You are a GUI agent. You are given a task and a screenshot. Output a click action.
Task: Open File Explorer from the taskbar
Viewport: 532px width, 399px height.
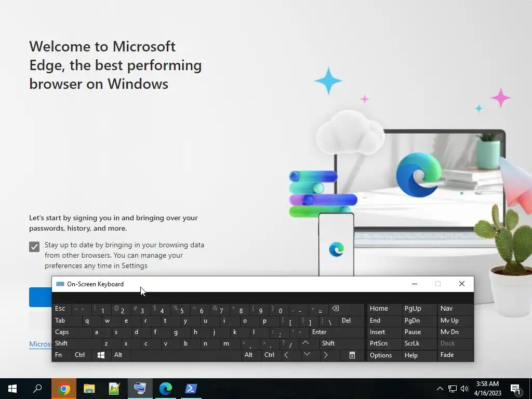click(89, 389)
